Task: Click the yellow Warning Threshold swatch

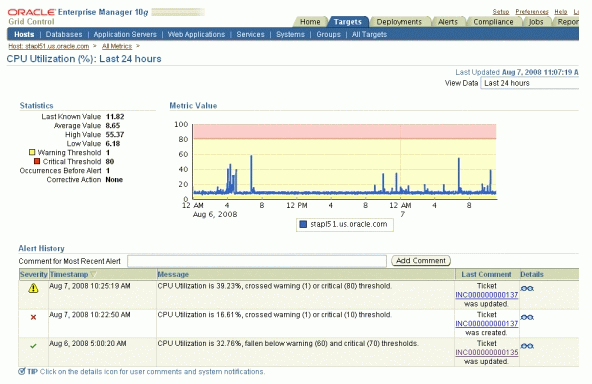Action: (32, 152)
